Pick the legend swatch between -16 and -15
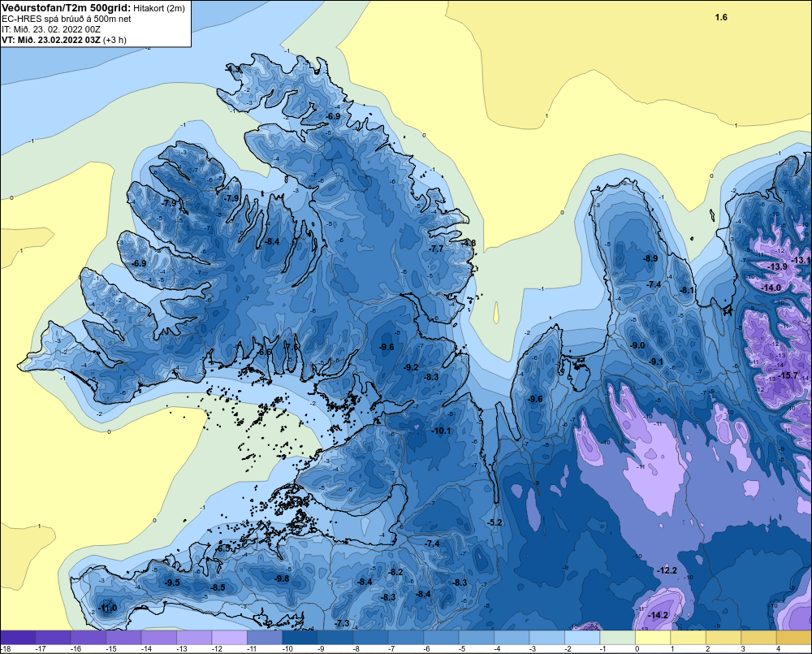812x654 pixels. pos(88,638)
